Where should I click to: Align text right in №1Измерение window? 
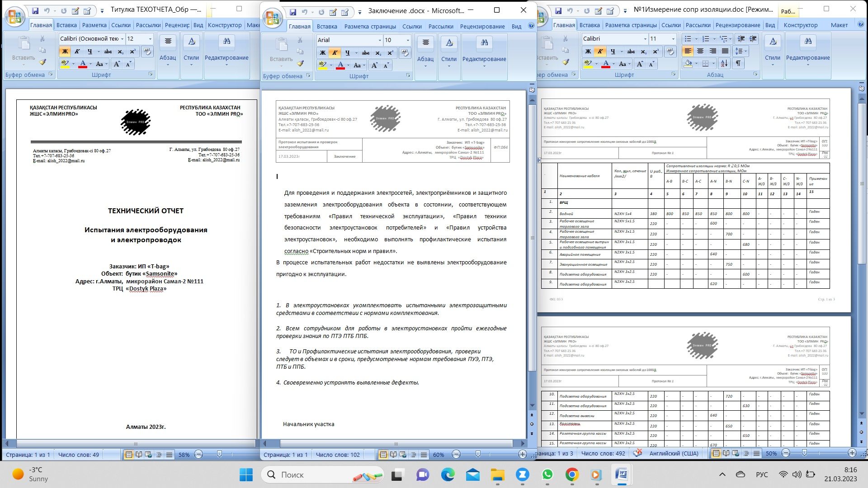click(713, 51)
